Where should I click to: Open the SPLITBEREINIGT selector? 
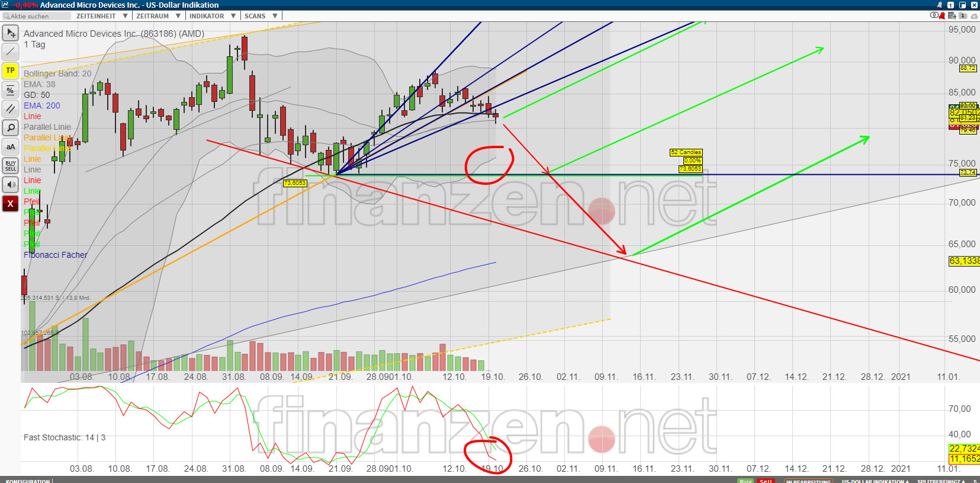click(941, 481)
